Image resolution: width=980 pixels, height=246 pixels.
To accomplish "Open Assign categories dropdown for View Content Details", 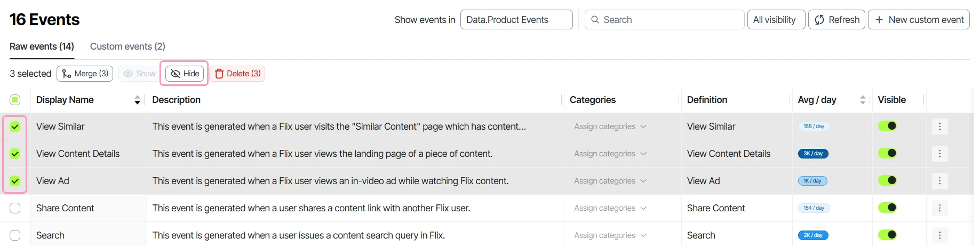I will 610,154.
